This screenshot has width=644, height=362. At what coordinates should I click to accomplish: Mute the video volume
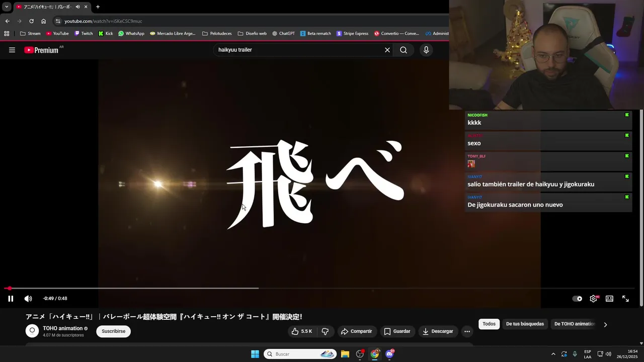(28, 299)
